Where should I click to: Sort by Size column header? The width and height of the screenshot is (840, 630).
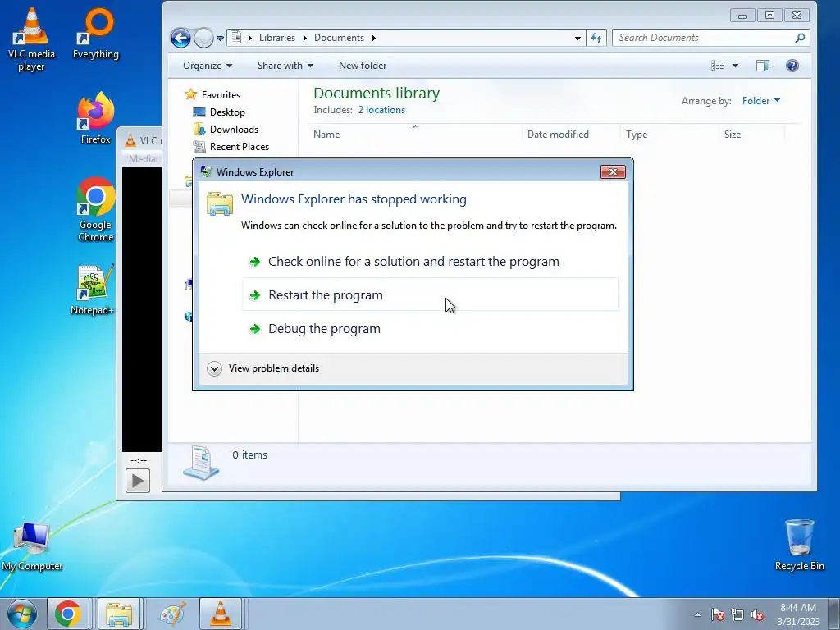pos(751,135)
